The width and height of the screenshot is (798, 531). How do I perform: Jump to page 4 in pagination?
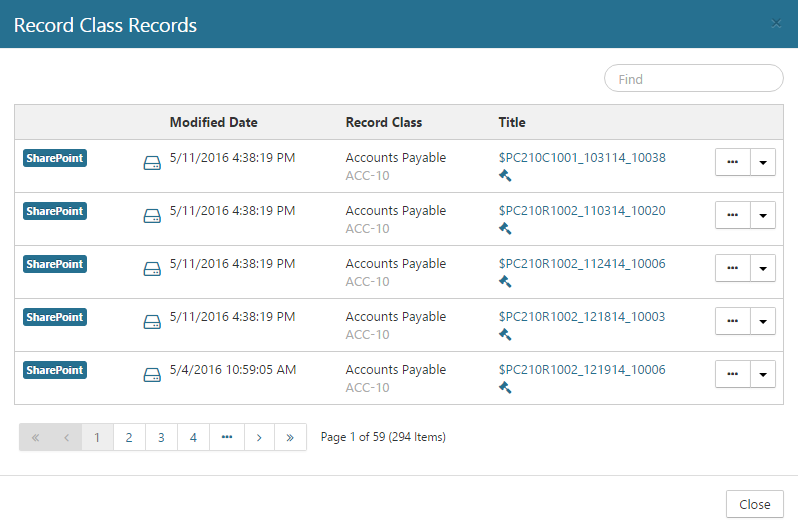click(193, 437)
